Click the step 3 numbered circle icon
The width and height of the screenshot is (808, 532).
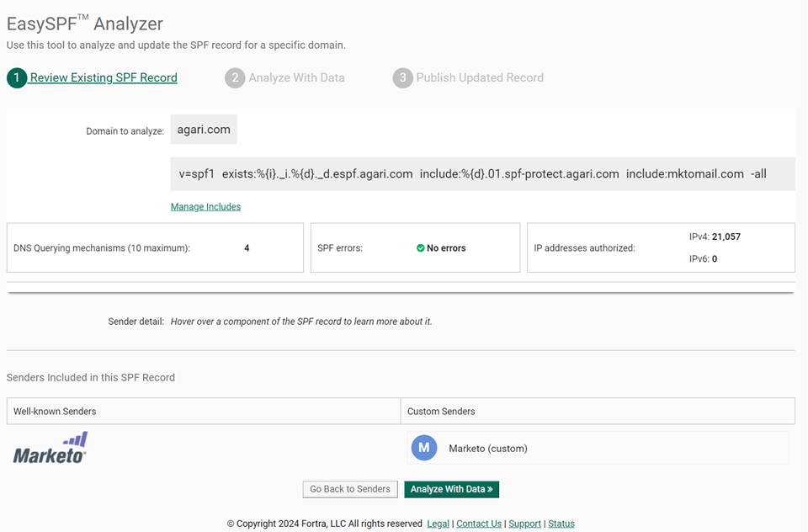(402, 78)
